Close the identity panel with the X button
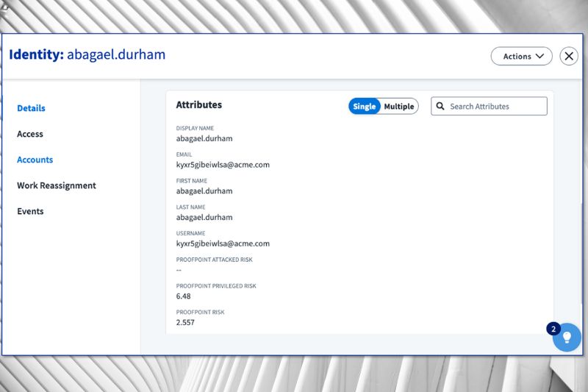This screenshot has width=588, height=392. point(569,57)
